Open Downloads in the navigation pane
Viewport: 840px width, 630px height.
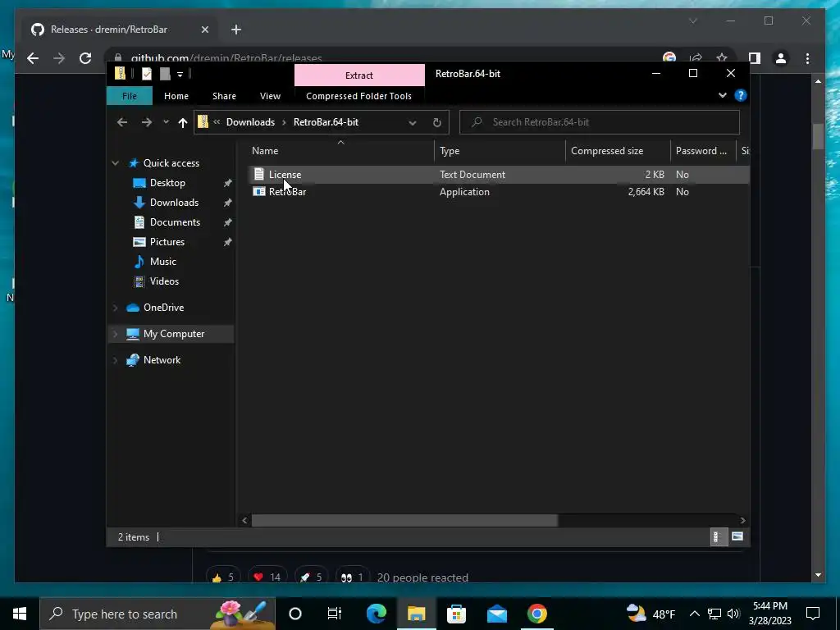tap(174, 203)
